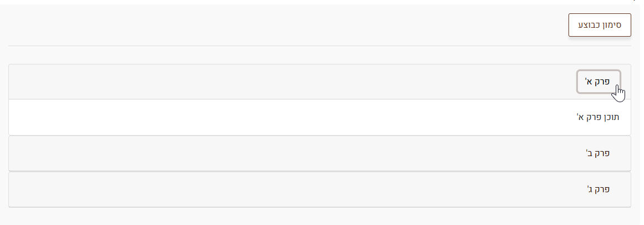644x225 pixels.
Task: Click the פרק ג' label text
Action: [x=598, y=189]
